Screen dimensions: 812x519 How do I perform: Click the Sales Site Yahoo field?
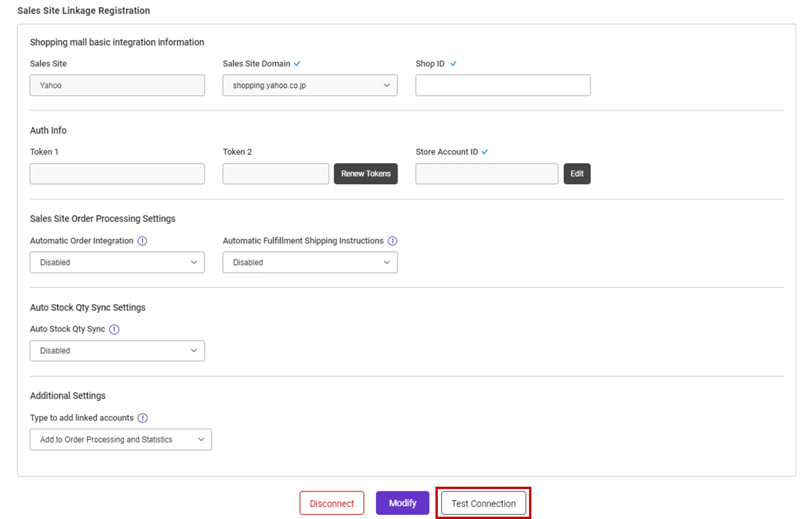117,85
